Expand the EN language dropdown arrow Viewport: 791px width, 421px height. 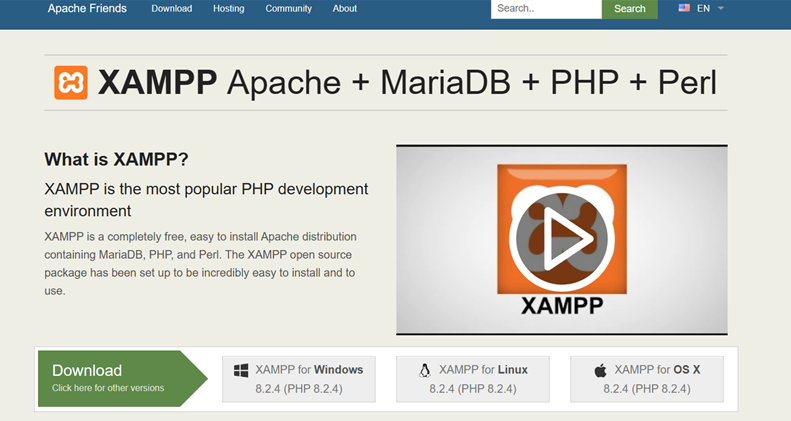(x=720, y=8)
